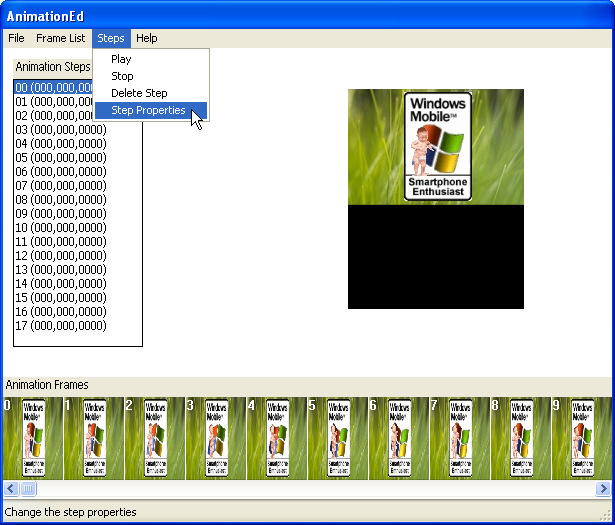Choose Play from Steps menu
Screen dimensions: 615x525
pos(151,59)
